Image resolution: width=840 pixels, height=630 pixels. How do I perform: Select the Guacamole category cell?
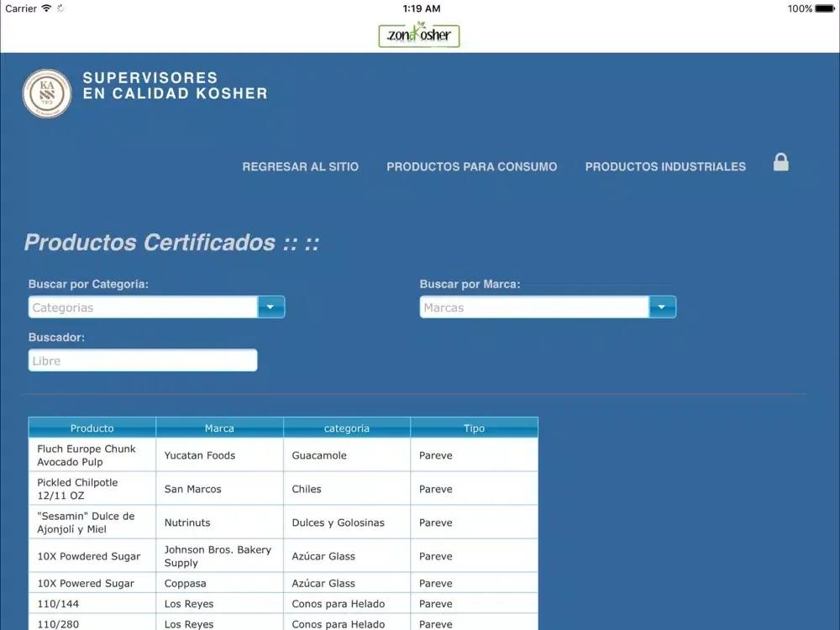click(x=347, y=455)
